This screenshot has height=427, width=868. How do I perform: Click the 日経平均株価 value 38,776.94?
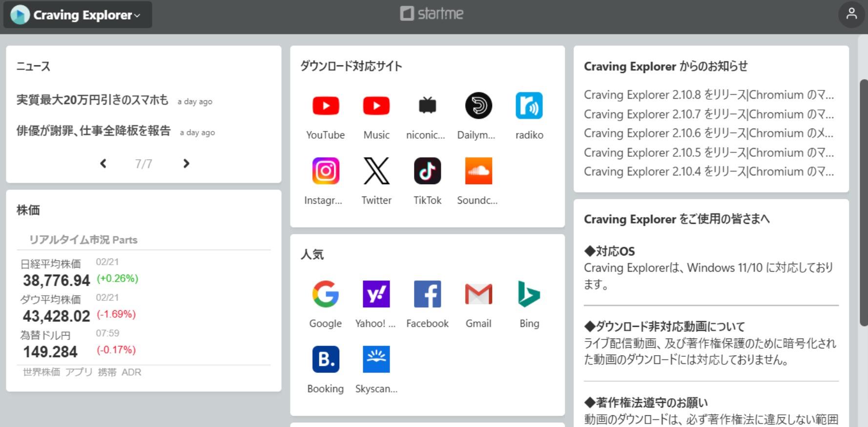pyautogui.click(x=57, y=280)
